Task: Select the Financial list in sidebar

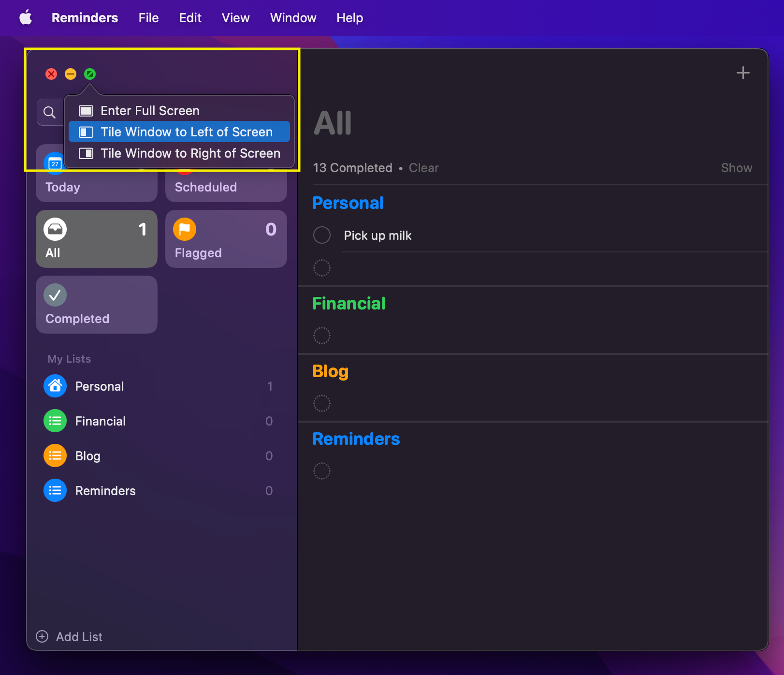Action: (x=161, y=421)
